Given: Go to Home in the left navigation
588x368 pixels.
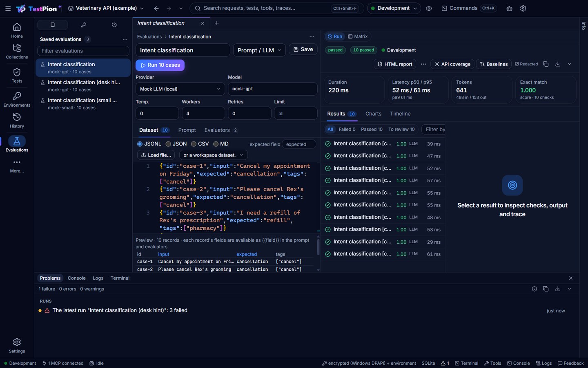Looking at the screenshot, I should (x=17, y=30).
